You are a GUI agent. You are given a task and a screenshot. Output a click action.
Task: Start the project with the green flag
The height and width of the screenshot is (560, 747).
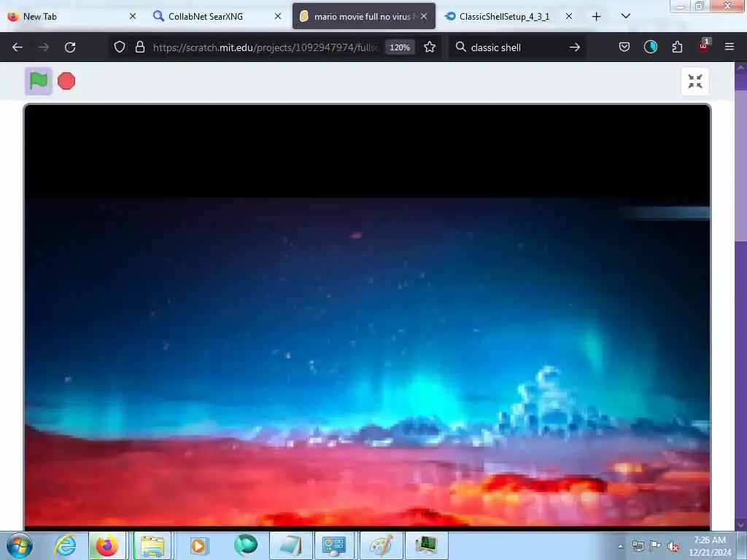click(x=39, y=81)
